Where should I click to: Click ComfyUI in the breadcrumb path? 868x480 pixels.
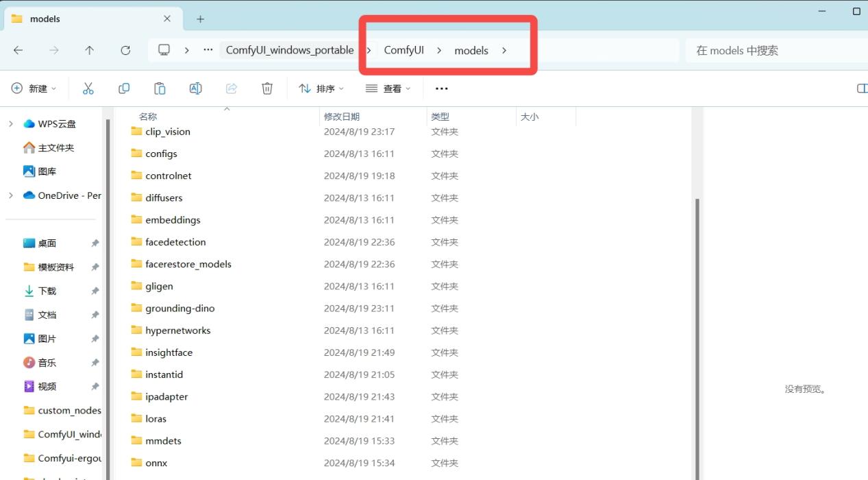pyautogui.click(x=404, y=50)
